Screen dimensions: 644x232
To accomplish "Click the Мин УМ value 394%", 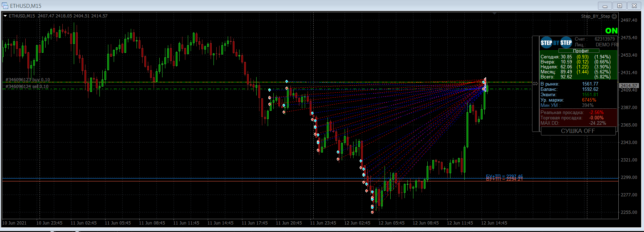I will click(588, 105).
